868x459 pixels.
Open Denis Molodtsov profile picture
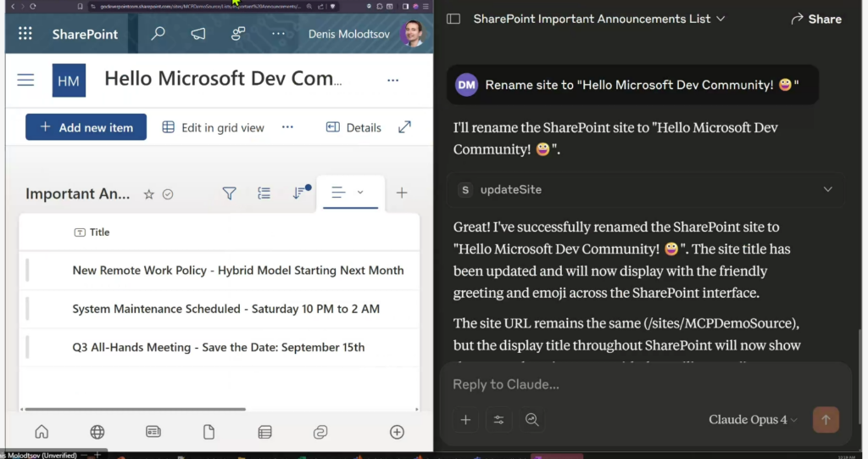click(412, 33)
